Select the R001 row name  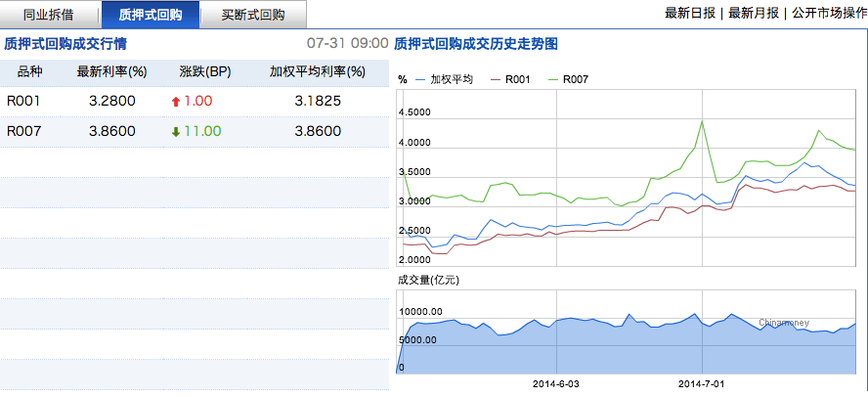(23, 101)
